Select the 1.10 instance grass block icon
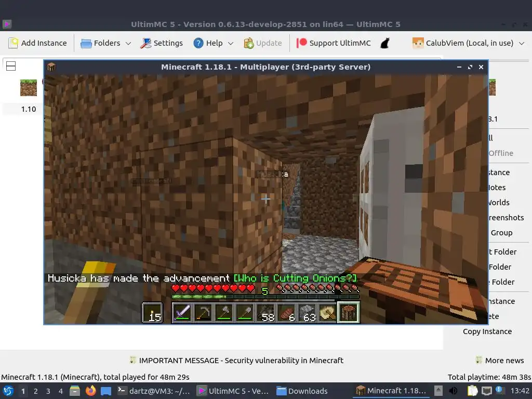This screenshot has height=399, width=532. click(x=29, y=87)
